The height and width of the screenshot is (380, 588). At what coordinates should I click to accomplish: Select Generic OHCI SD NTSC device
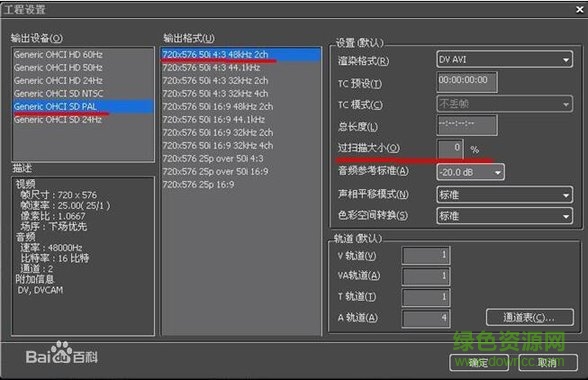pos(83,93)
